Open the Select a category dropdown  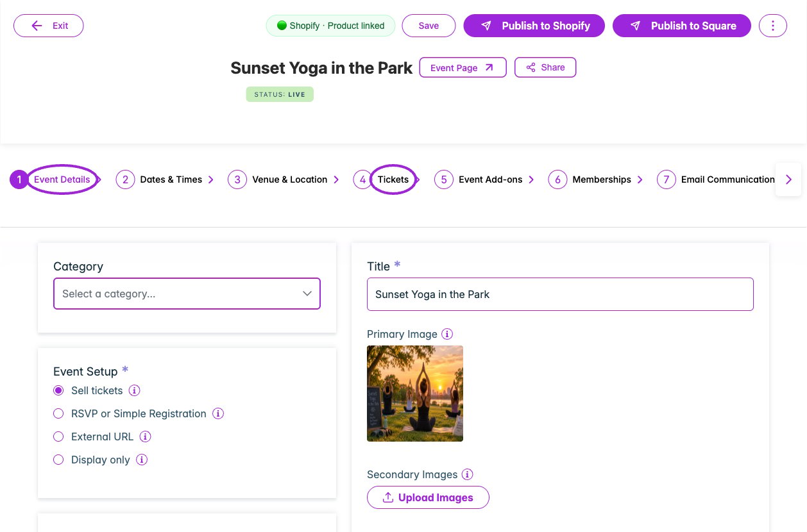click(187, 294)
